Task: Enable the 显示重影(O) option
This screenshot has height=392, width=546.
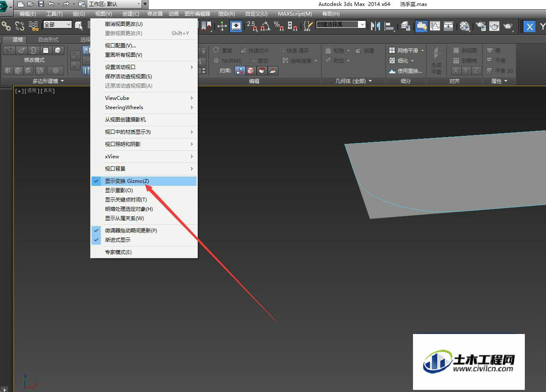Action: (144, 190)
